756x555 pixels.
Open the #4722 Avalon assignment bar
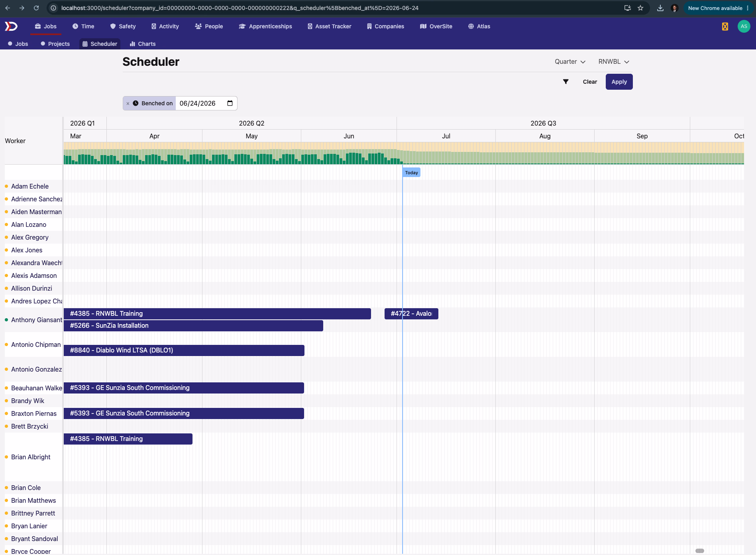pos(411,314)
